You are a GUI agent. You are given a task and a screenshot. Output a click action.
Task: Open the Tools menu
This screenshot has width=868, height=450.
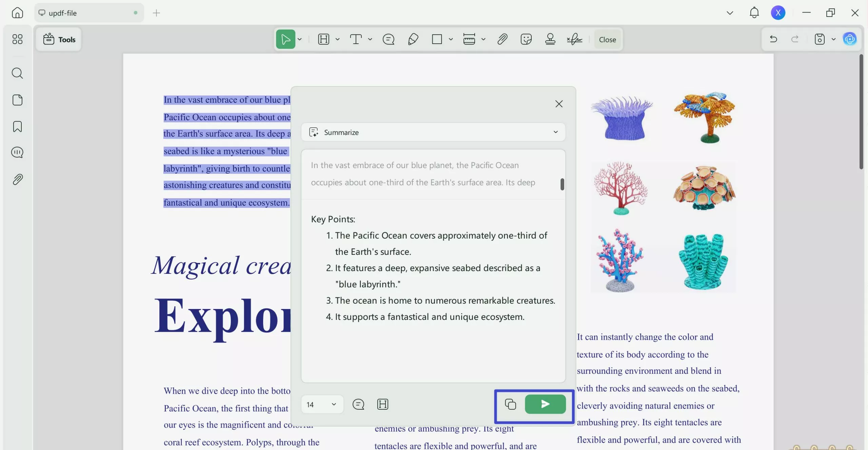[x=59, y=39]
